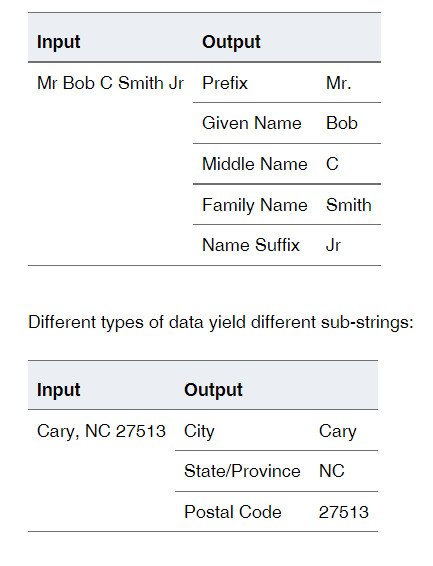Click the Input header in second table

click(58, 390)
